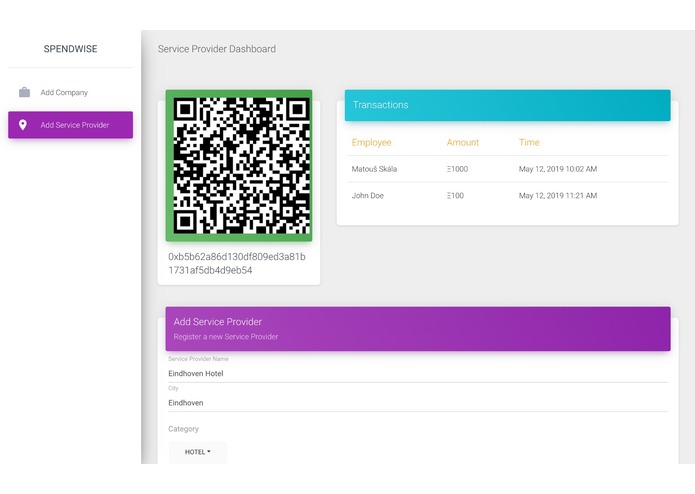This screenshot has width=695, height=494.
Task: Open the Add Company menu item
Action: pyautogui.click(x=70, y=92)
